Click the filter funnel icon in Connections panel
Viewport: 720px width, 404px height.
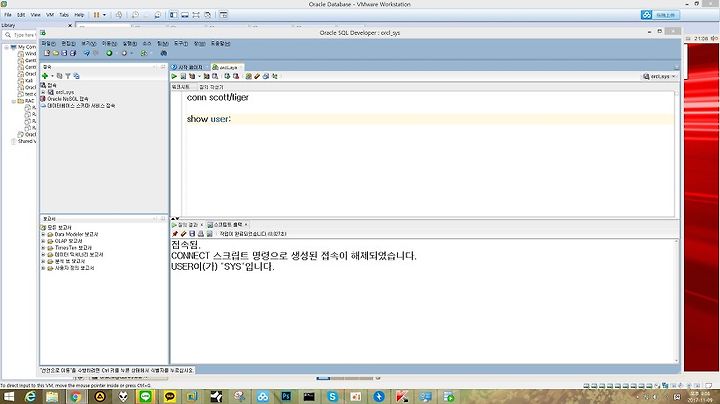(68, 76)
